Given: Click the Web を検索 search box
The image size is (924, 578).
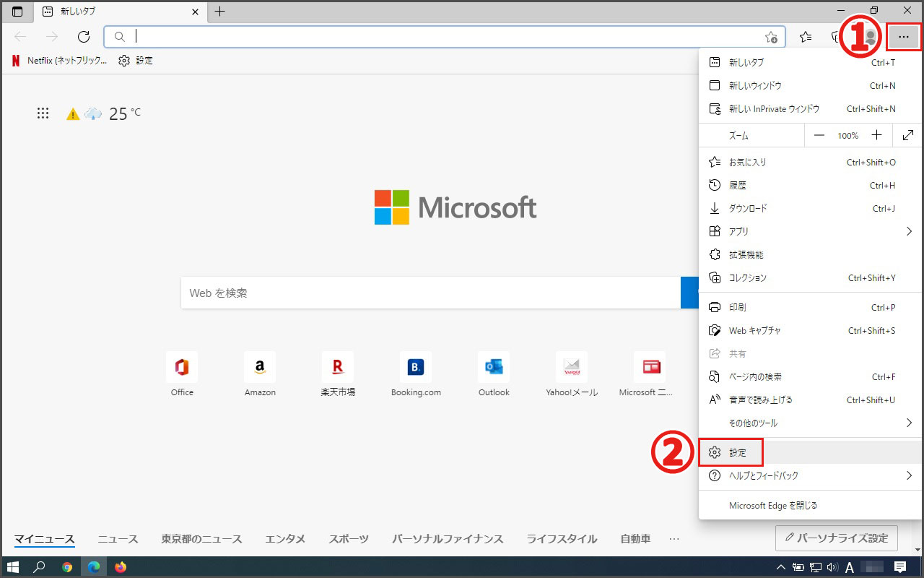Looking at the screenshot, I should coord(431,293).
